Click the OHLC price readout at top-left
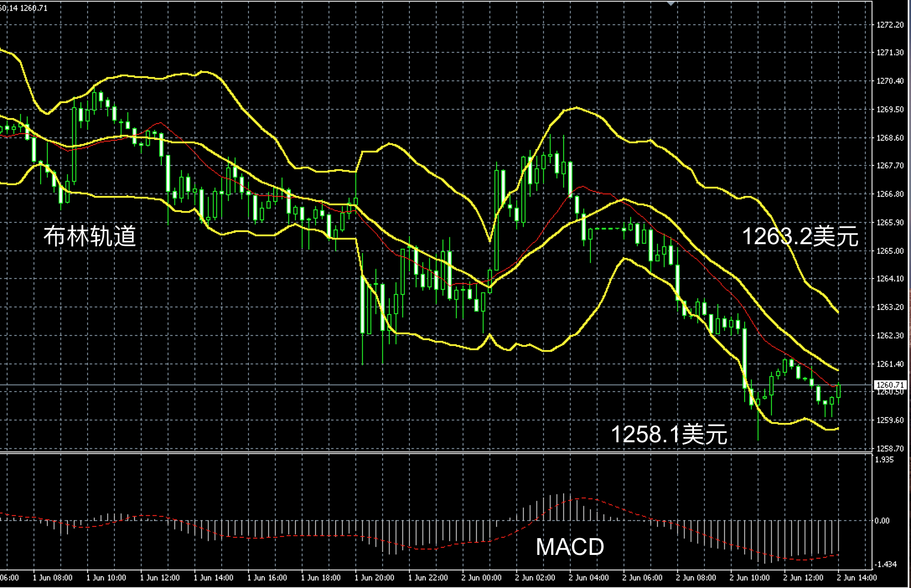This screenshot has height=588, width=911. click(x=24, y=8)
